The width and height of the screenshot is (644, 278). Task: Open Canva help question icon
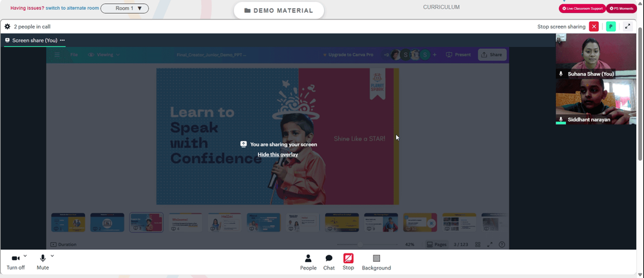[502, 244]
